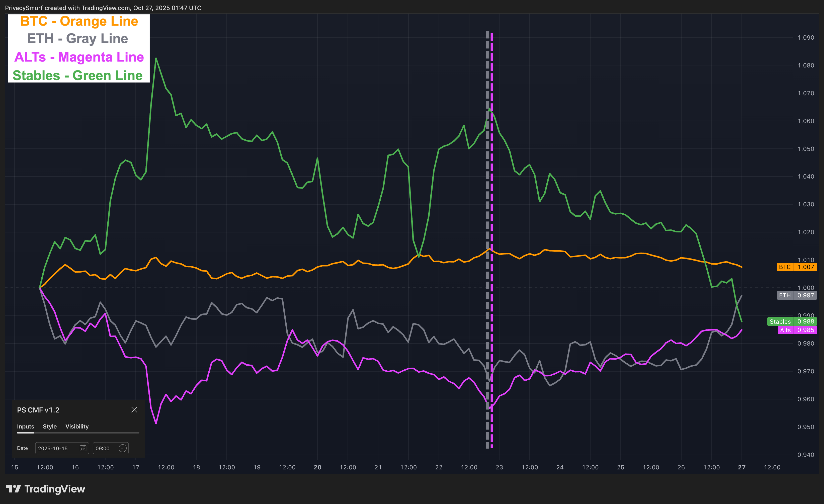Close the PS CMF v1.2 settings panel
Screen dimensions: 824x504
[x=134, y=410]
